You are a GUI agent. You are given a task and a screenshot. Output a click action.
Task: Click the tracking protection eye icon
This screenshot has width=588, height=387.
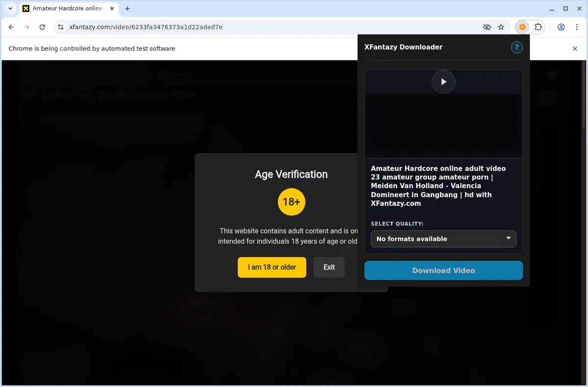(x=487, y=27)
